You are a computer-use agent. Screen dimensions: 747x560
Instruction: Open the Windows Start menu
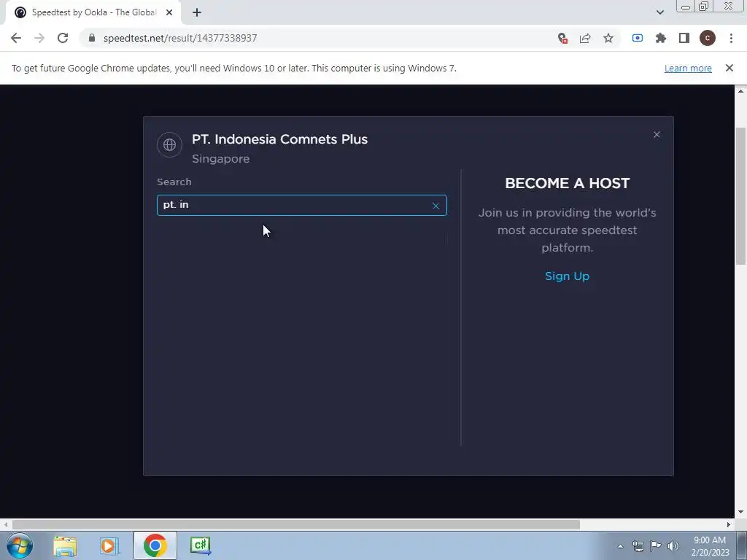[19, 545]
